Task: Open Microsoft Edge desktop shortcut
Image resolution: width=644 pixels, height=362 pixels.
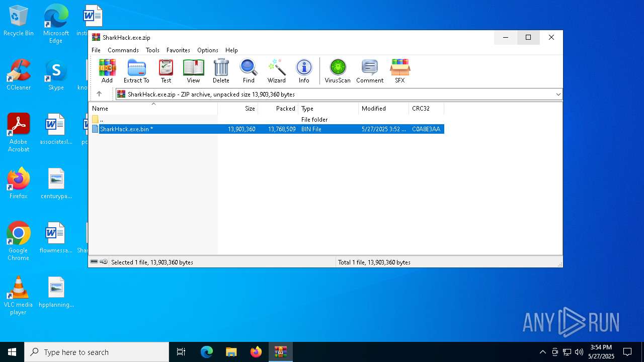Action: [56, 24]
